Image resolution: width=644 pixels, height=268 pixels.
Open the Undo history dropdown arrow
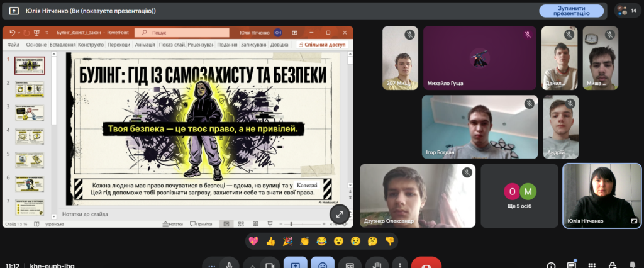pyautogui.click(x=19, y=33)
